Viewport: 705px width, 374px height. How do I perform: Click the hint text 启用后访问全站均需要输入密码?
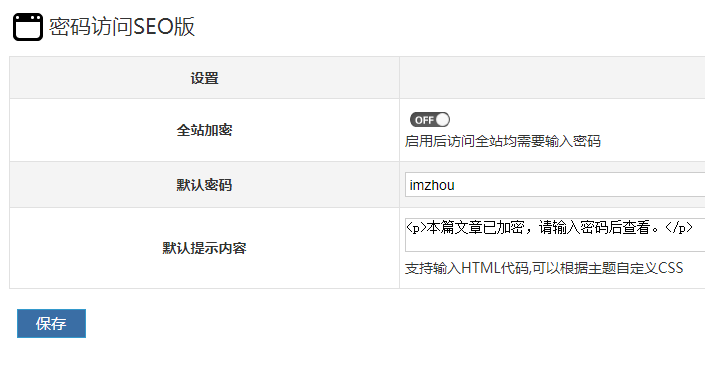pos(503,141)
